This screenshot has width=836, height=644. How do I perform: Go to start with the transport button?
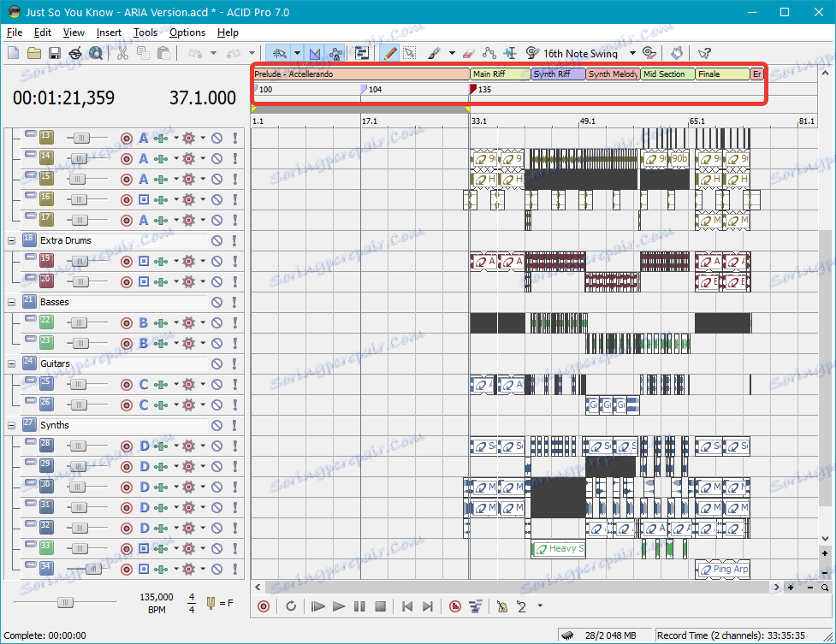[x=407, y=606]
